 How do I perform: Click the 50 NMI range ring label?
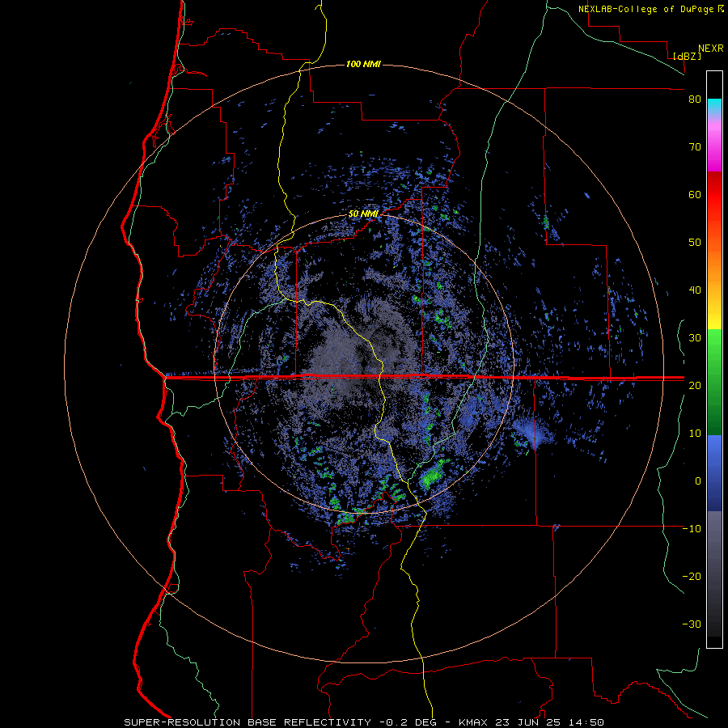363,214
